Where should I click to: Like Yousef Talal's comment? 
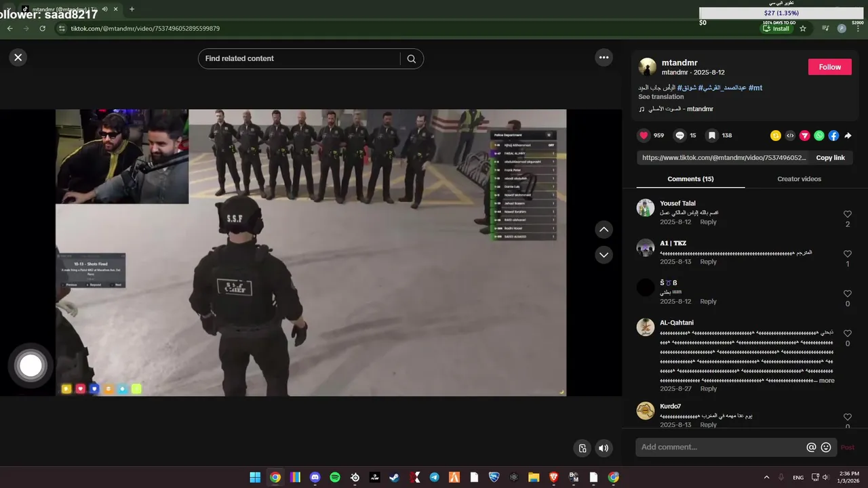[848, 214]
